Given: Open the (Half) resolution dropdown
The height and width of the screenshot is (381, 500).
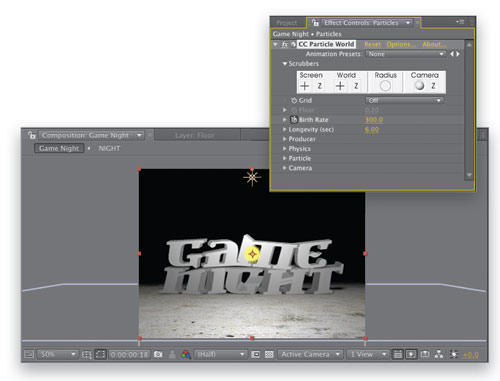Looking at the screenshot, I should (x=220, y=354).
